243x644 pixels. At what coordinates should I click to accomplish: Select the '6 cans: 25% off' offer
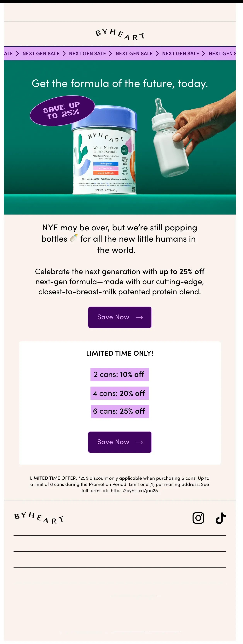(119, 411)
